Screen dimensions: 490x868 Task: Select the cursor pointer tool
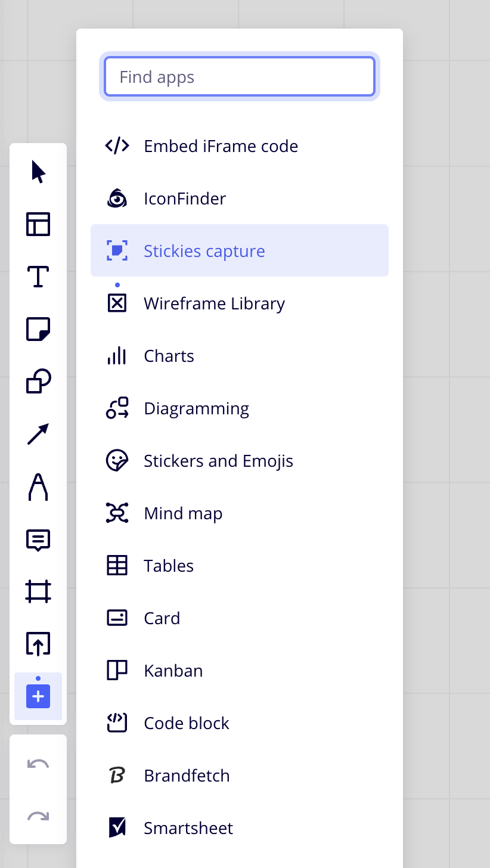click(x=38, y=172)
